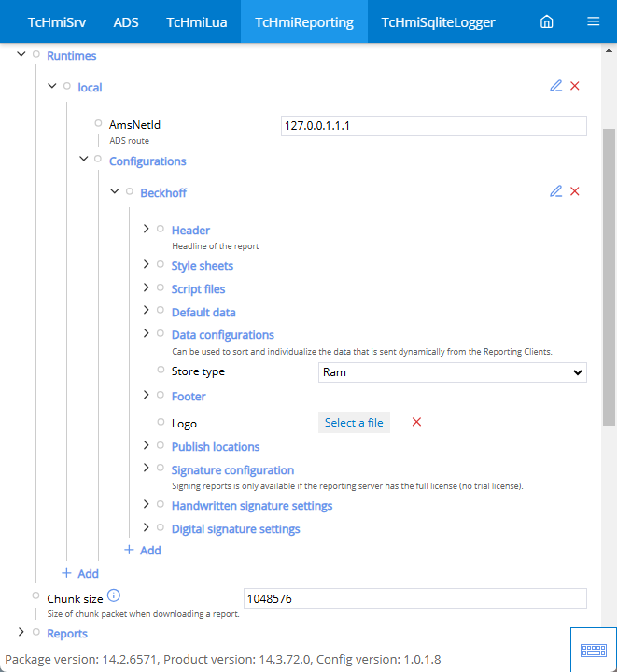Click the AmsNetId input field

434,126
